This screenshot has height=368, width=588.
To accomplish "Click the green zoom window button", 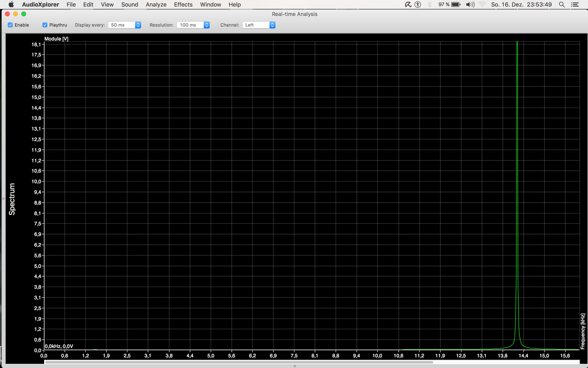I will click(x=24, y=14).
